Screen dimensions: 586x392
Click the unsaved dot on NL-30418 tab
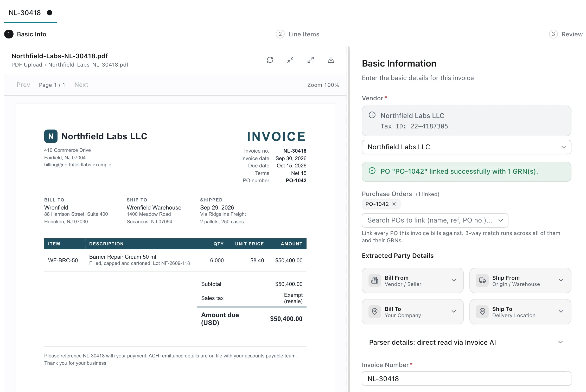(49, 13)
